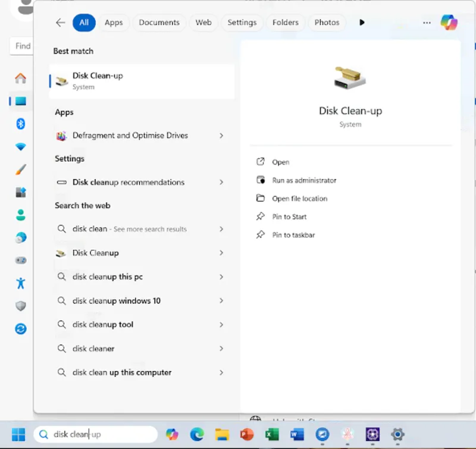Select the Documents filter tab
This screenshot has width=476, height=449.
coord(159,23)
